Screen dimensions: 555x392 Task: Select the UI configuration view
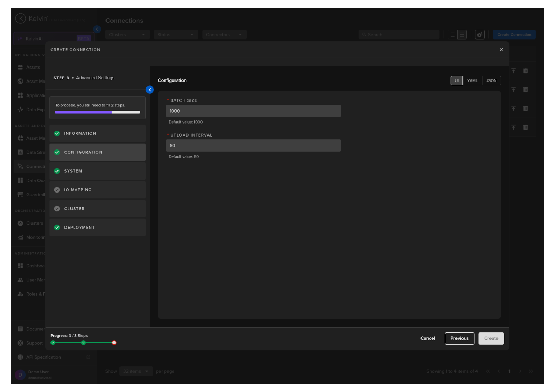pyautogui.click(x=456, y=80)
